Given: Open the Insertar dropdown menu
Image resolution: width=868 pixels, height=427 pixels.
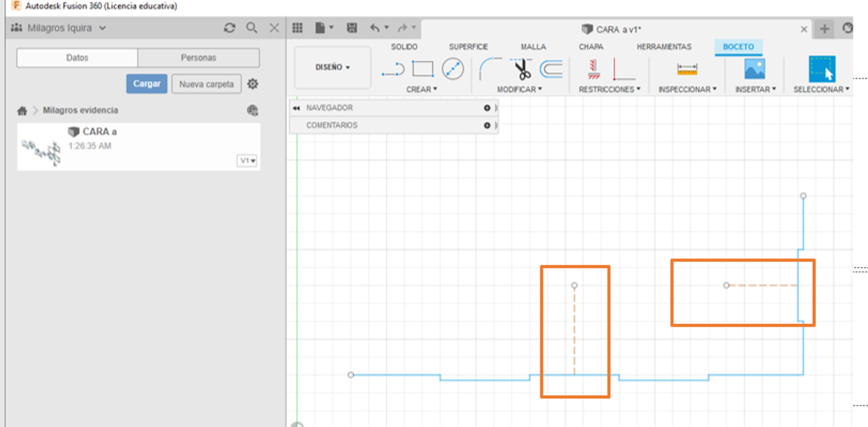Looking at the screenshot, I should (x=756, y=89).
